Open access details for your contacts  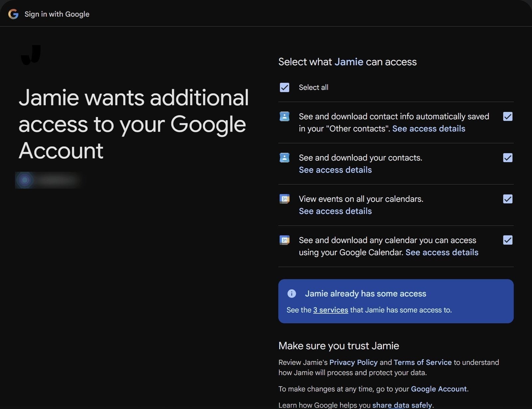(335, 170)
